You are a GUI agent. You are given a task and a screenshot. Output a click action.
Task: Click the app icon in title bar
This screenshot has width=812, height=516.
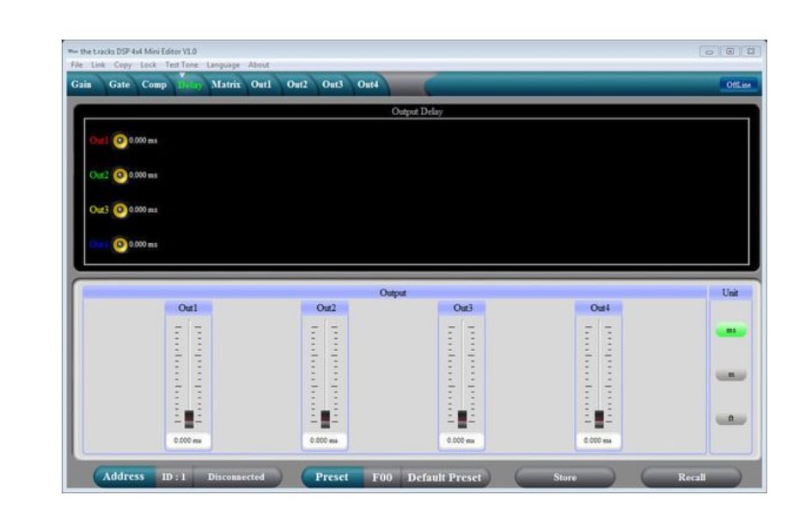click(x=73, y=52)
